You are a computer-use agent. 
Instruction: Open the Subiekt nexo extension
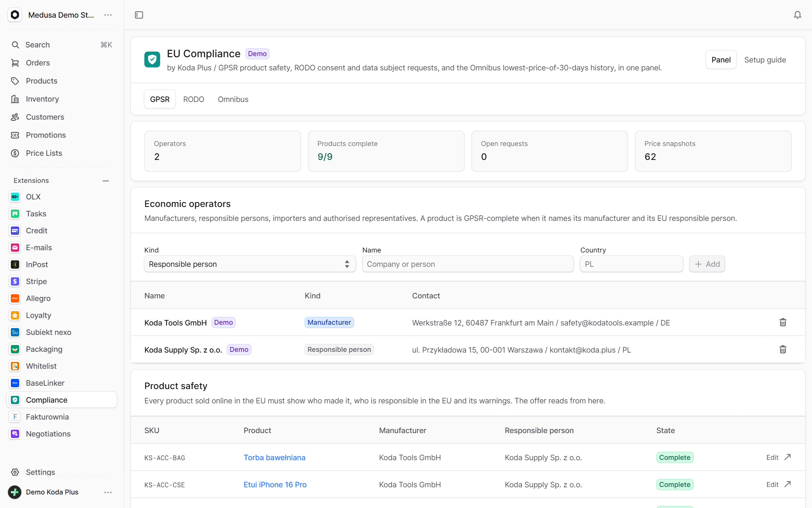click(x=62, y=332)
